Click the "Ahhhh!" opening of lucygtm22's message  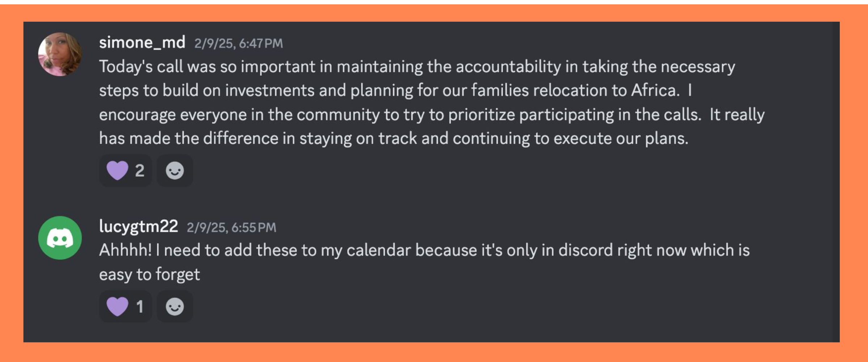[125, 250]
